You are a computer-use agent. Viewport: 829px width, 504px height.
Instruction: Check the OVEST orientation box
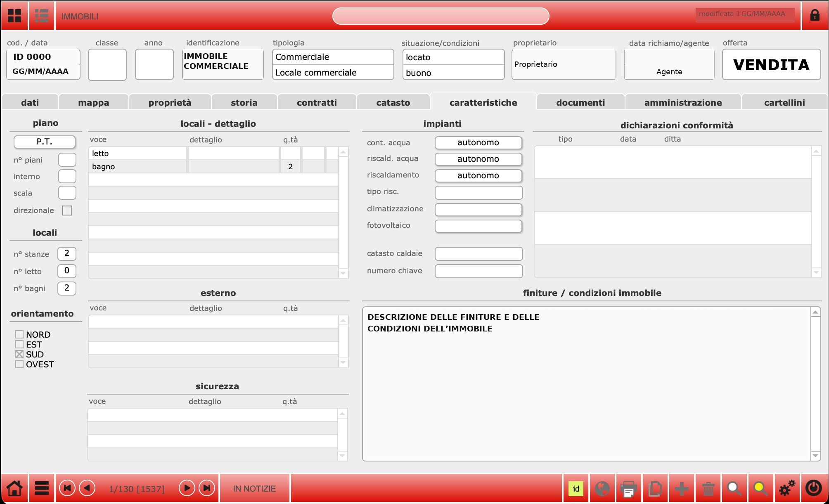coord(19,364)
